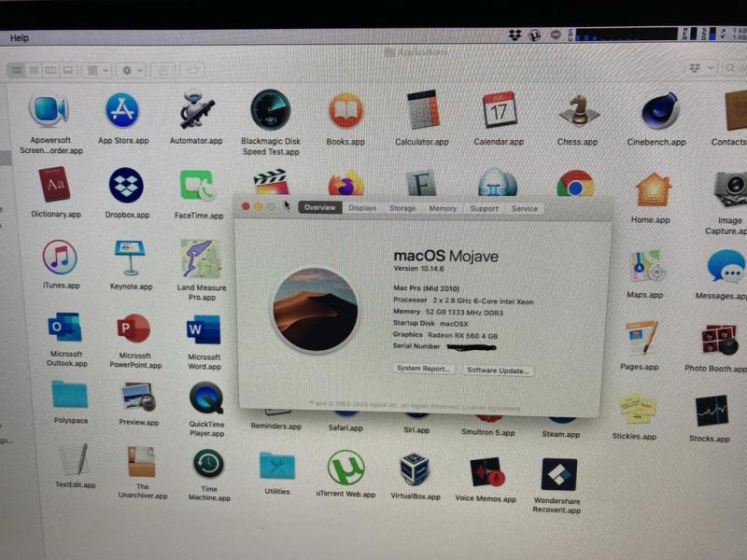
Task: Select the Dropbox.app icon in Finder
Action: pos(126,185)
